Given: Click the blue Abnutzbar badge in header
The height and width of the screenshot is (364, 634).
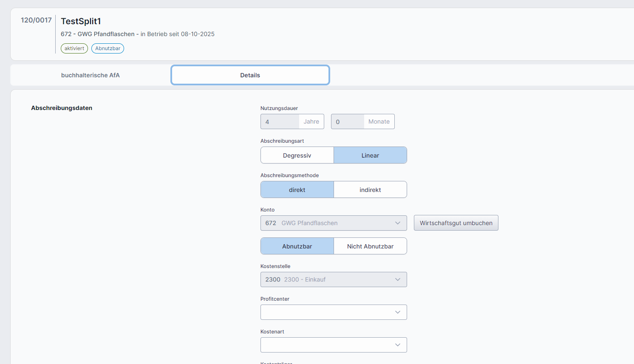Looking at the screenshot, I should (x=108, y=48).
